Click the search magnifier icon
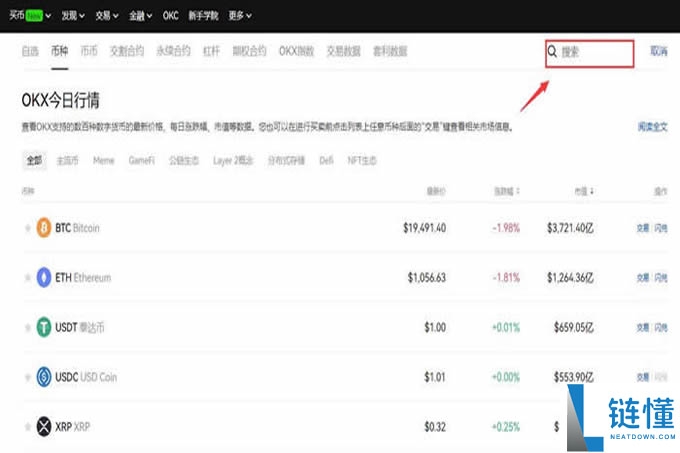Image resolution: width=680 pixels, height=453 pixels. pyautogui.click(x=552, y=52)
